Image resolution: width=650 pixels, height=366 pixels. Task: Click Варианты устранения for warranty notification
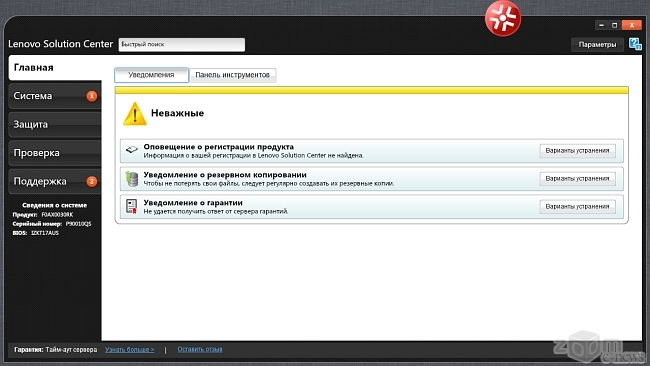[577, 206]
